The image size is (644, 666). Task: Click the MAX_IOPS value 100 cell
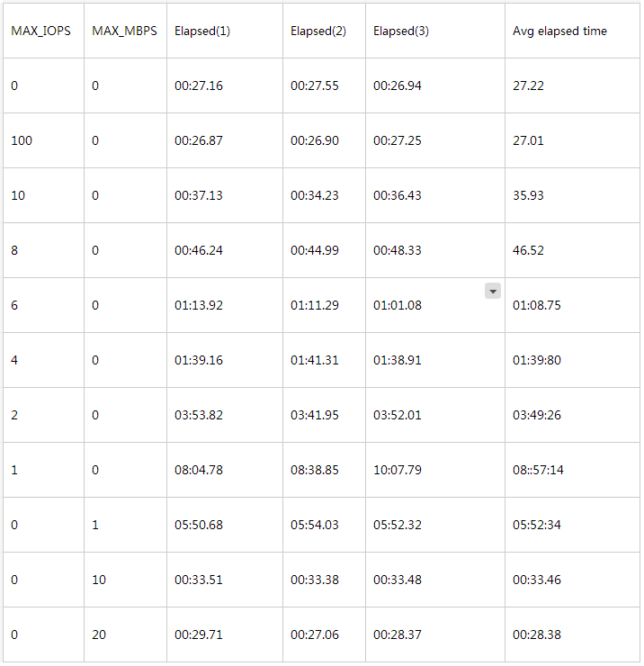(22, 140)
